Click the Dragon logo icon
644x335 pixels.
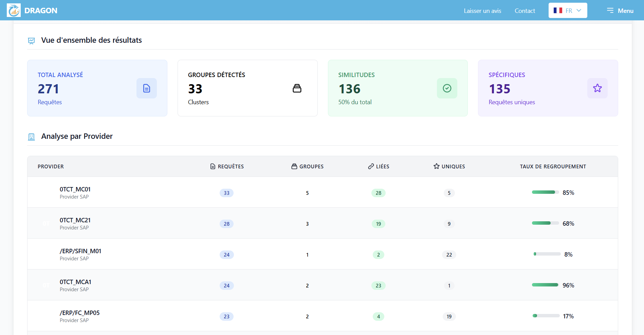pyautogui.click(x=14, y=10)
